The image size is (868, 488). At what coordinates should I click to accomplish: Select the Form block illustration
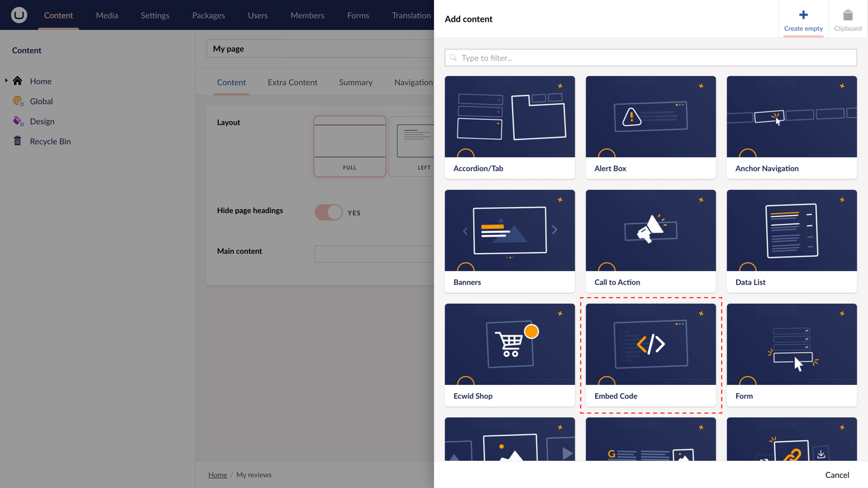coord(792,344)
